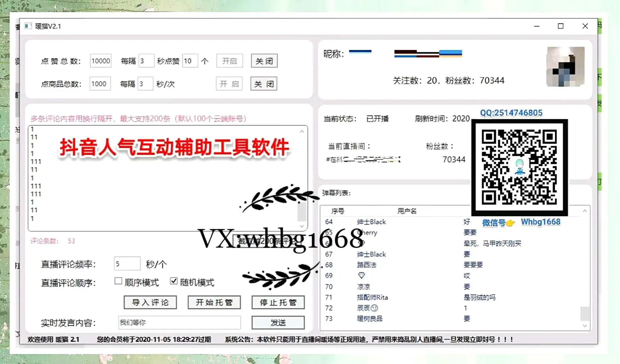This screenshot has width=620, height=364.
Task: Click the 关注数 and 粉丝数 stats text
Action: [449, 81]
